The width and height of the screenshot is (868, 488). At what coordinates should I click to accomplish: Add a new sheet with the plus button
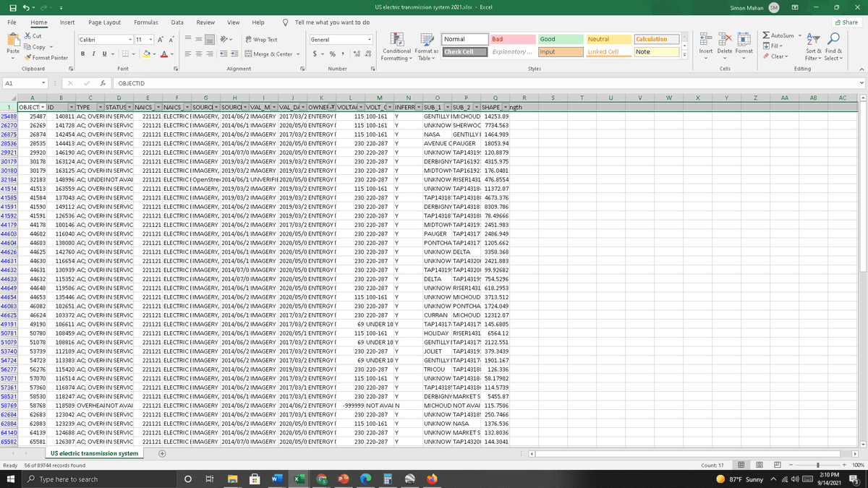pos(162,453)
